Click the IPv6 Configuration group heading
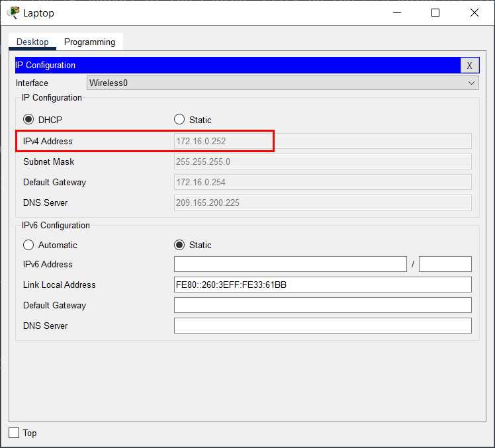 pyautogui.click(x=56, y=226)
